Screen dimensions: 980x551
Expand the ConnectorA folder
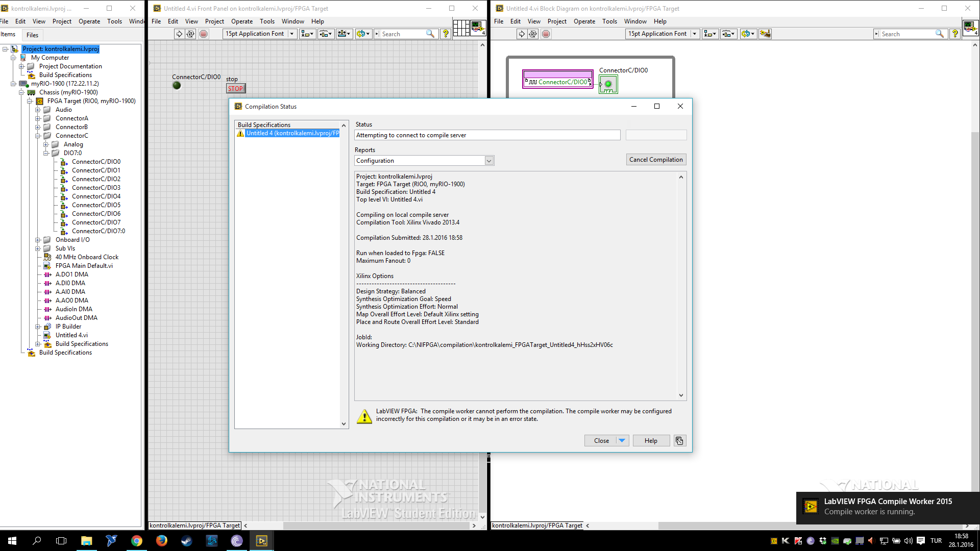[38, 118]
